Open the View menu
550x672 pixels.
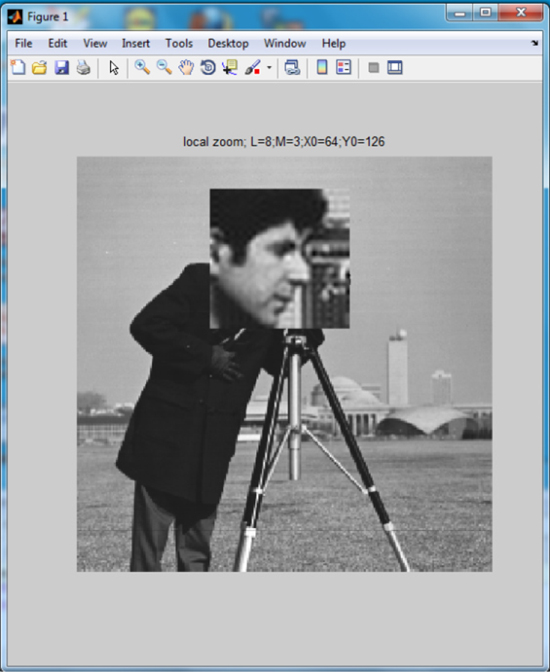[95, 43]
